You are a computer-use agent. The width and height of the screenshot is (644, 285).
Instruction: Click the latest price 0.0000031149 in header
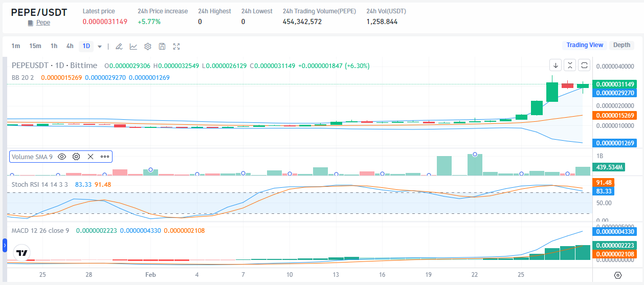105,21
